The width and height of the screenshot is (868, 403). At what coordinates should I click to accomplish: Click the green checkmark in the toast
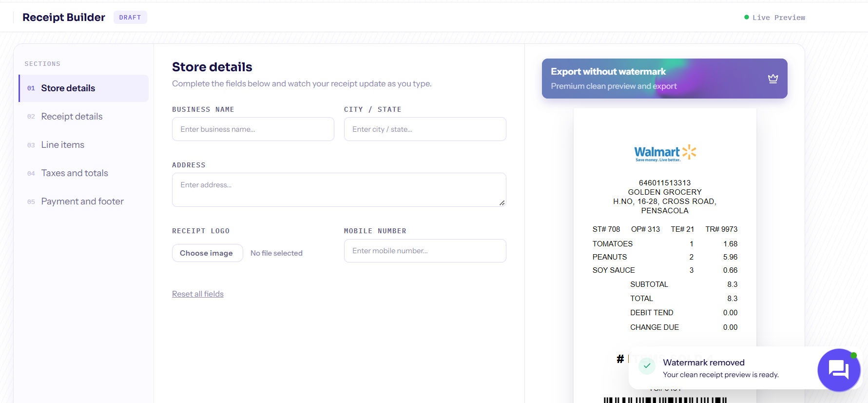point(647,365)
